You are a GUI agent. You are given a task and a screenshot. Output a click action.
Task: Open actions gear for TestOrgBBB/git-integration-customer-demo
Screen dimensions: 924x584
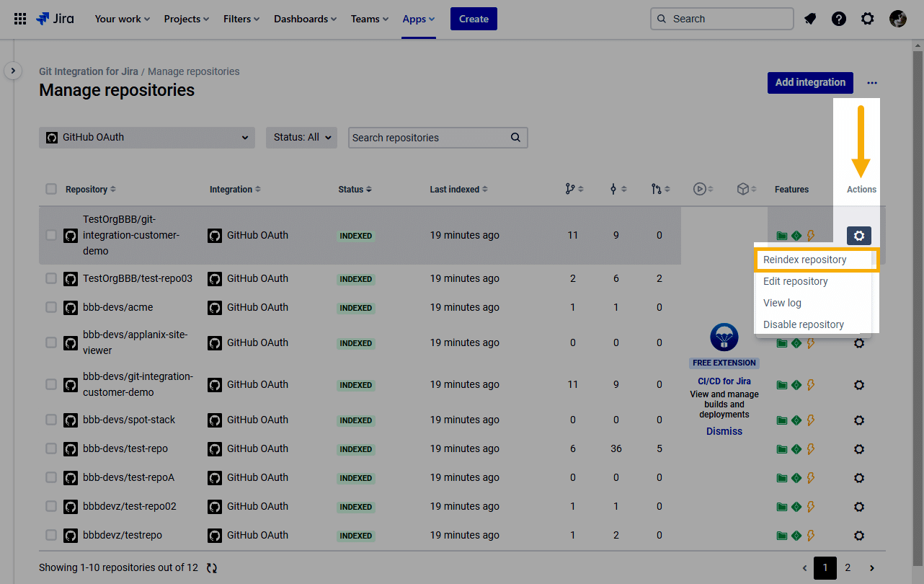pos(858,235)
